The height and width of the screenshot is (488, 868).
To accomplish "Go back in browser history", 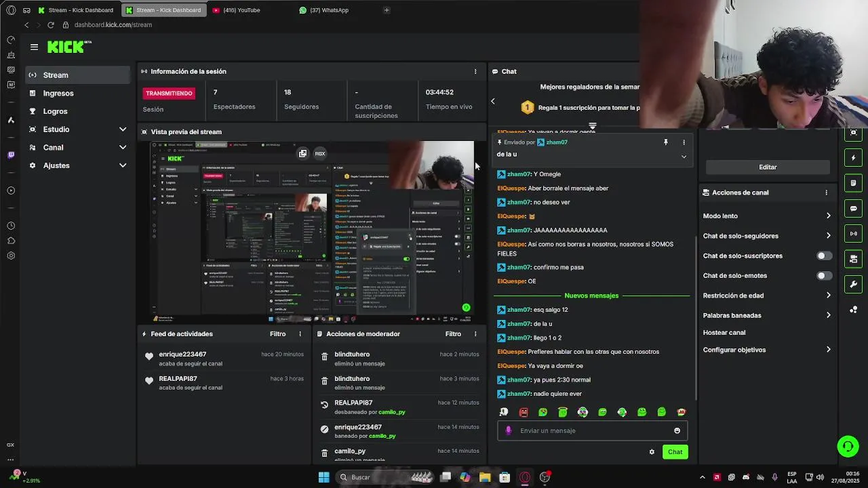I will [26, 24].
